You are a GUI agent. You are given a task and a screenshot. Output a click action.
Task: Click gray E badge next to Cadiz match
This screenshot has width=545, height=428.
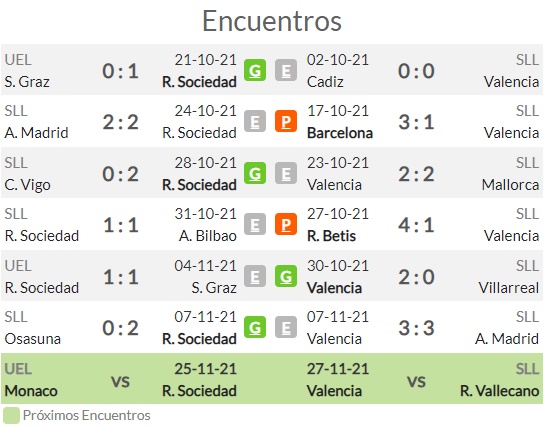pyautogui.click(x=286, y=70)
